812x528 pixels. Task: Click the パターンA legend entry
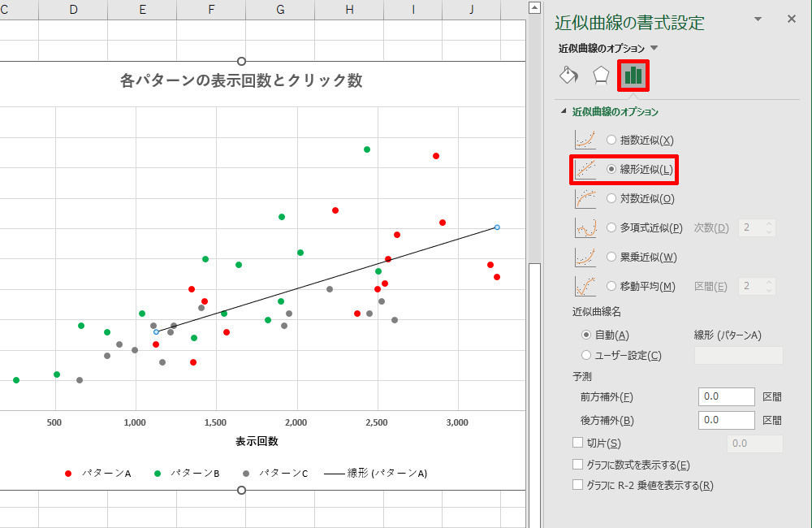coord(98,473)
